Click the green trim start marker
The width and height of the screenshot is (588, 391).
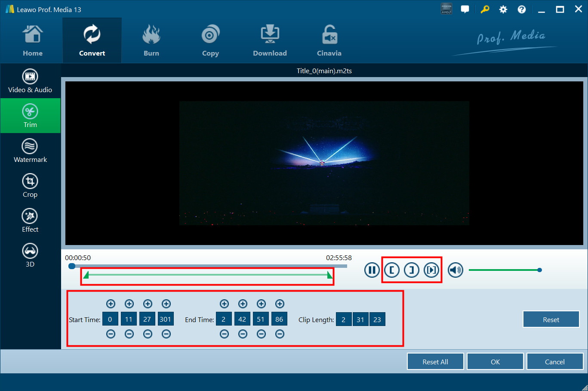[86, 275]
